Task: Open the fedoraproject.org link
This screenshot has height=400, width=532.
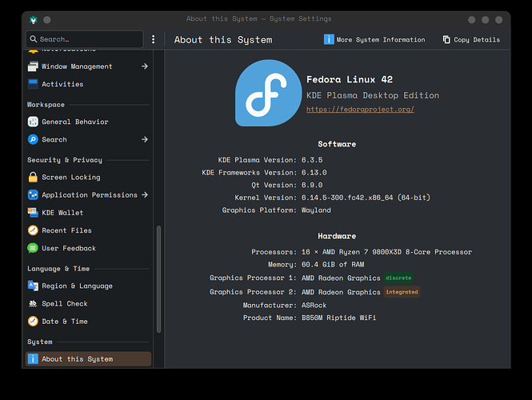Action: (x=360, y=110)
